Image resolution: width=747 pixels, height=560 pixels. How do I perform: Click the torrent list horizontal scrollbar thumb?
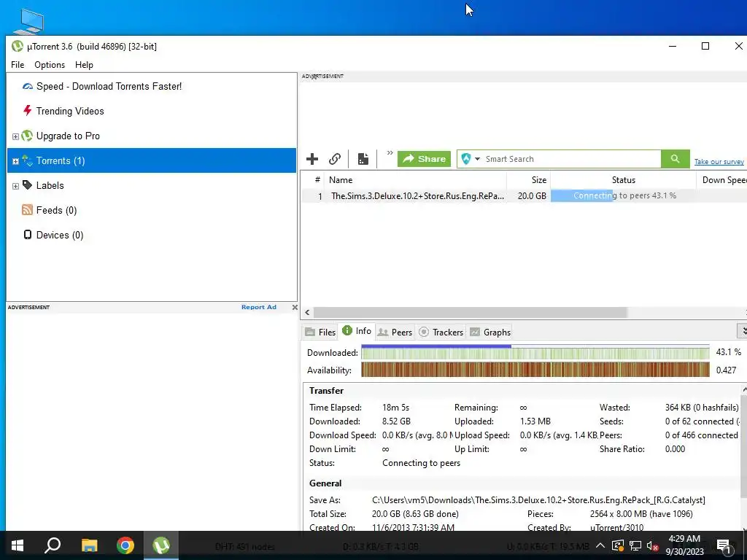coord(471,312)
